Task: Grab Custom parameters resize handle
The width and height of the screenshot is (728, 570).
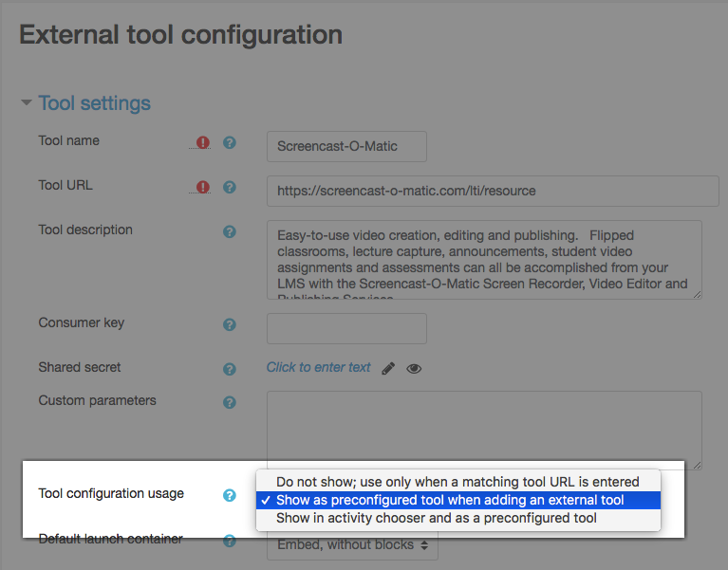Action: click(697, 465)
